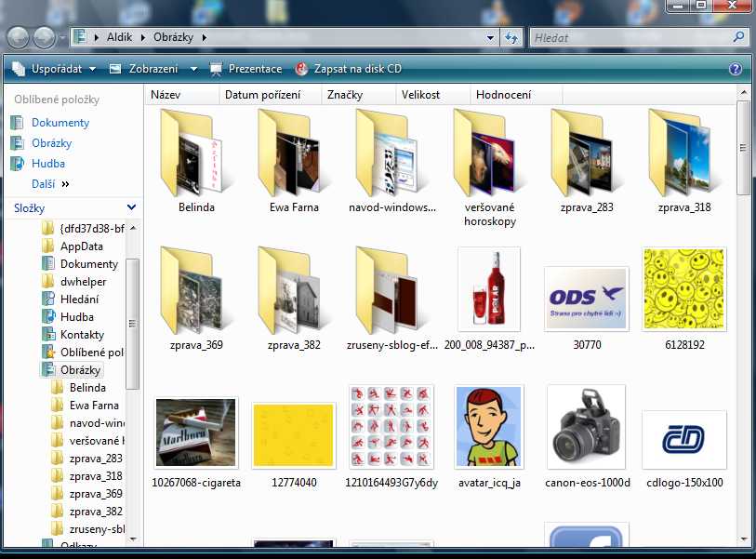Viewport: 756px width, 559px height.
Task: Click the search magnifier icon
Action: pyautogui.click(x=739, y=37)
